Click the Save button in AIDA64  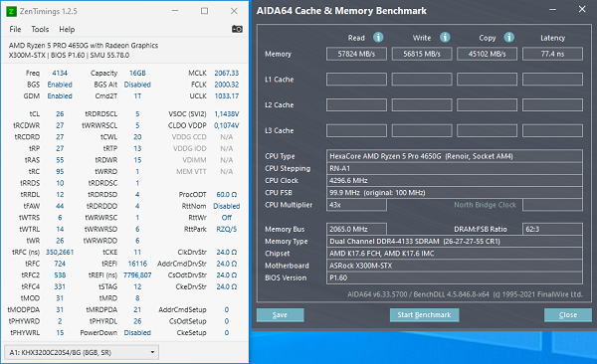point(281,315)
